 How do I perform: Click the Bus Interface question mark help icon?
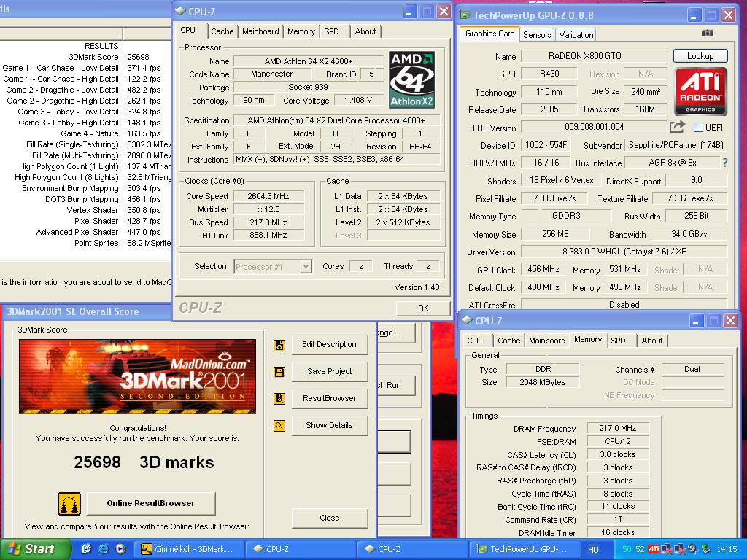[x=725, y=163]
